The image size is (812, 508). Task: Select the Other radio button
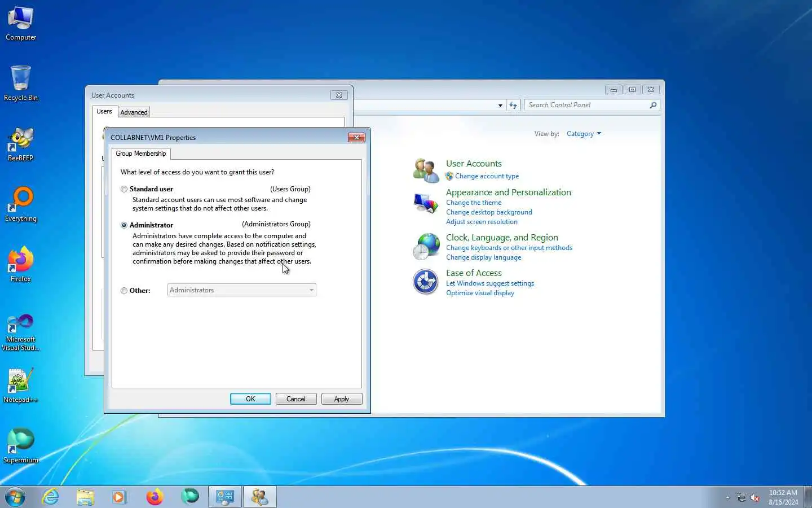pyautogui.click(x=124, y=291)
